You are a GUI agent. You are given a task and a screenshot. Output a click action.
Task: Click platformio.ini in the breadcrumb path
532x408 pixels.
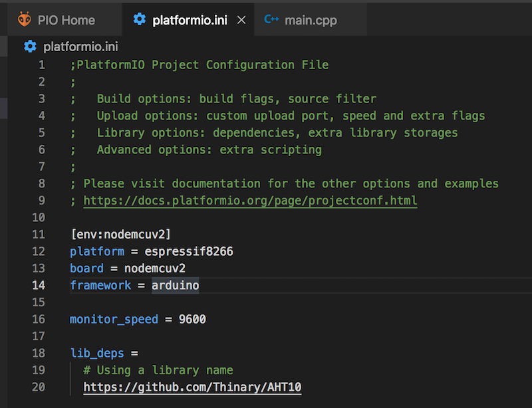click(82, 47)
